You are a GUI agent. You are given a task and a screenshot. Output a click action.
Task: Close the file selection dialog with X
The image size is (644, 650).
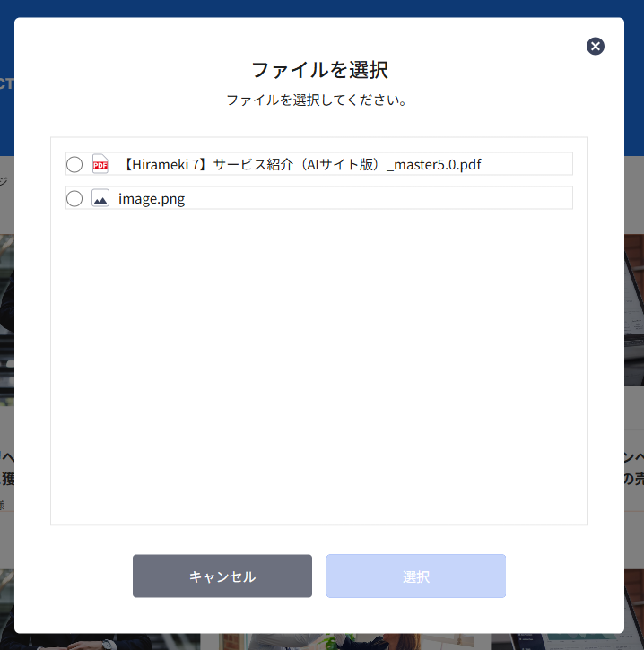pyautogui.click(x=596, y=47)
